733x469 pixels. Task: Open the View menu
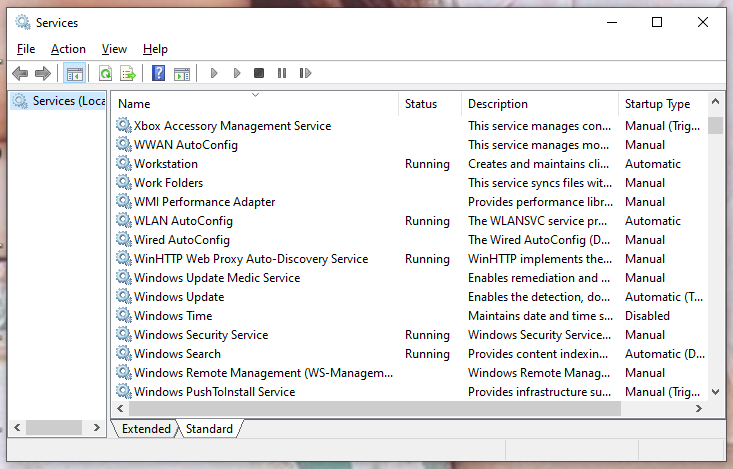114,49
